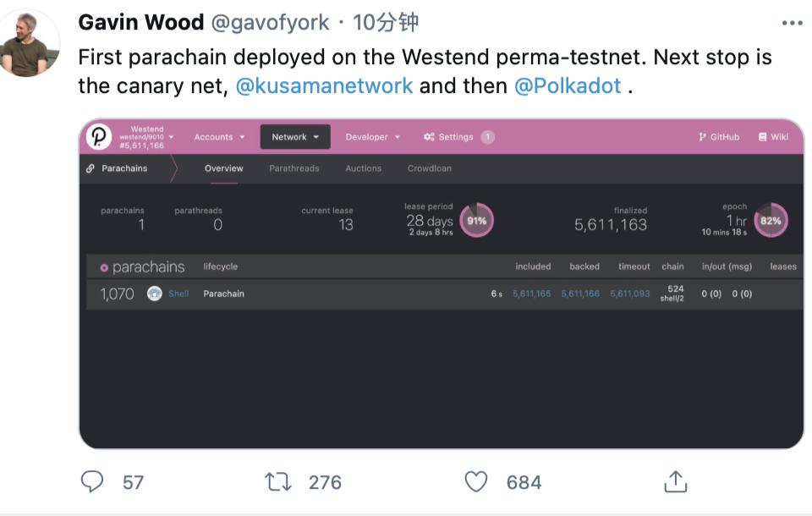Click the 91% lease period progress ring

[475, 218]
